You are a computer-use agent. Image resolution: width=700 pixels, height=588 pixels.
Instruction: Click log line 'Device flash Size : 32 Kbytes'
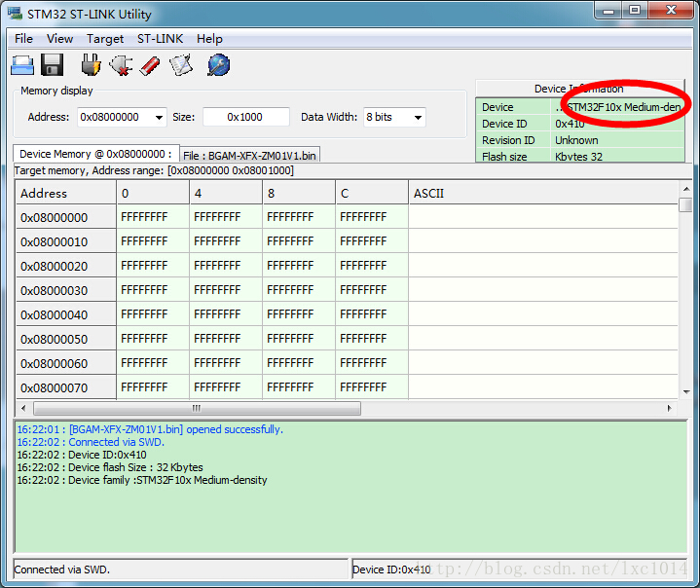click(110, 467)
